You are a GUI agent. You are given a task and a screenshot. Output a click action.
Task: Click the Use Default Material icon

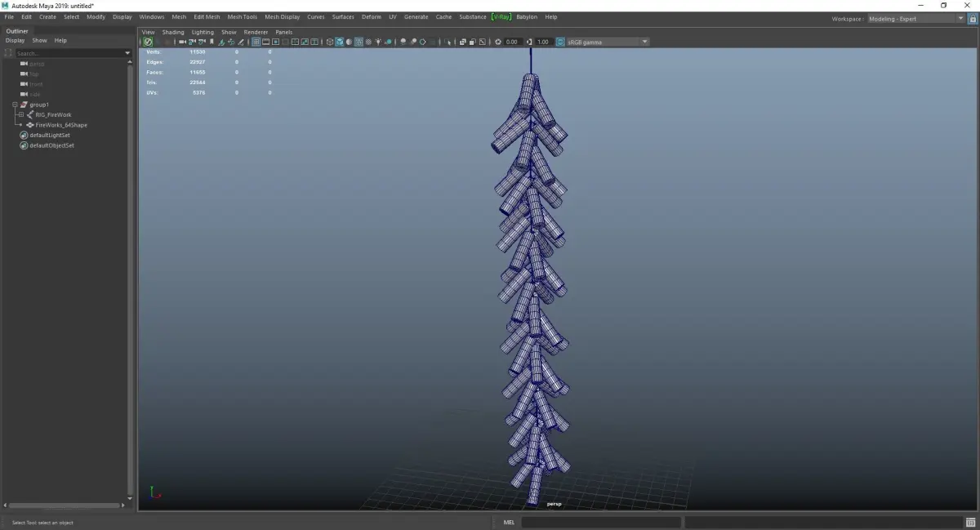349,42
